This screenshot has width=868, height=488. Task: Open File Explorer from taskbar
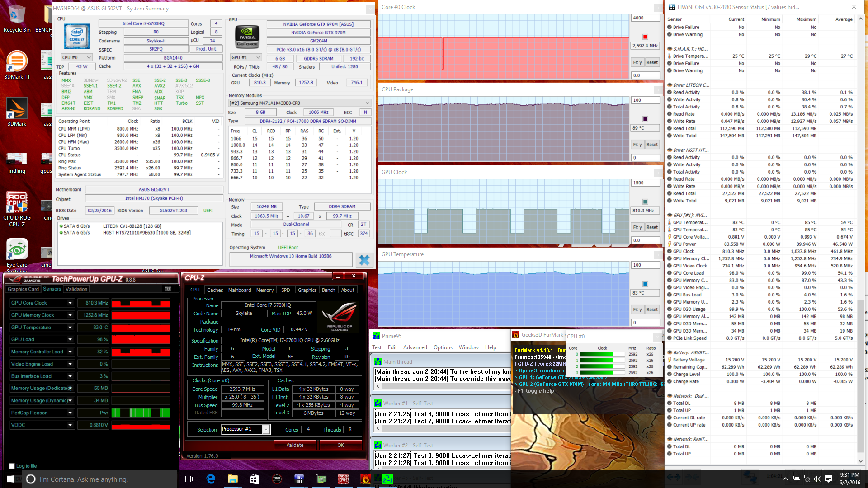[x=232, y=479]
